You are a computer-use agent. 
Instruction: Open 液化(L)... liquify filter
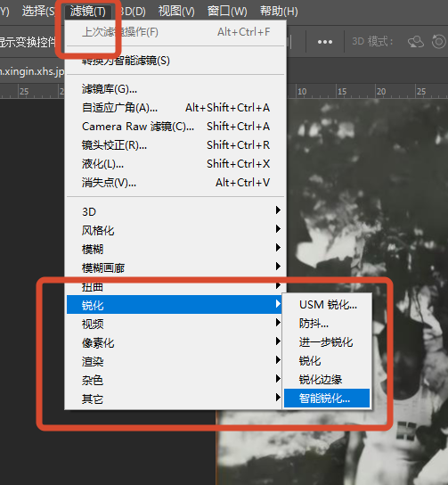point(175,164)
